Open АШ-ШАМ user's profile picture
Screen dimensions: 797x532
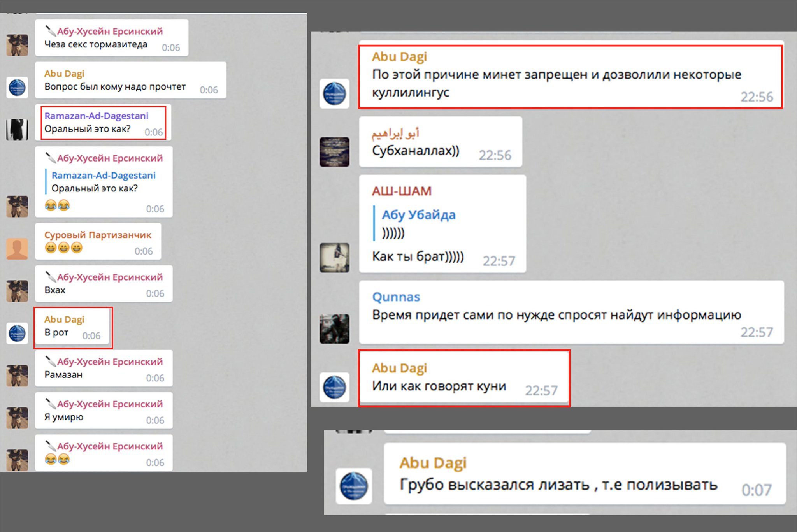click(334, 258)
